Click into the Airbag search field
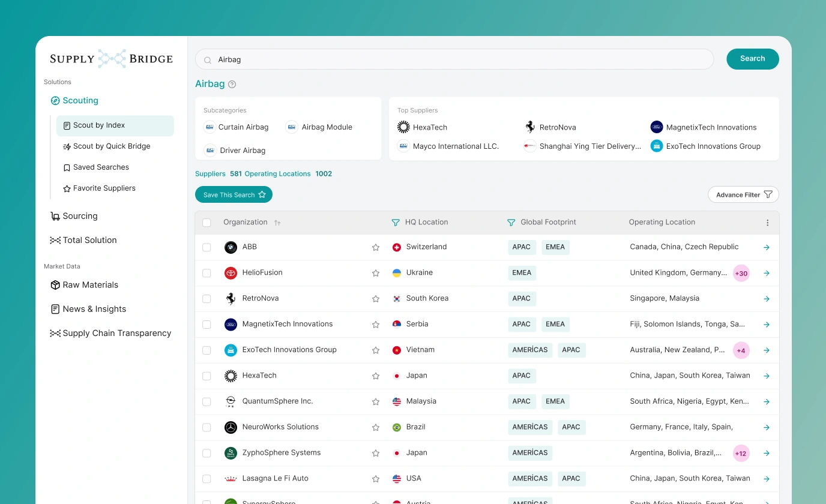The image size is (826, 504). pyautogui.click(x=456, y=59)
